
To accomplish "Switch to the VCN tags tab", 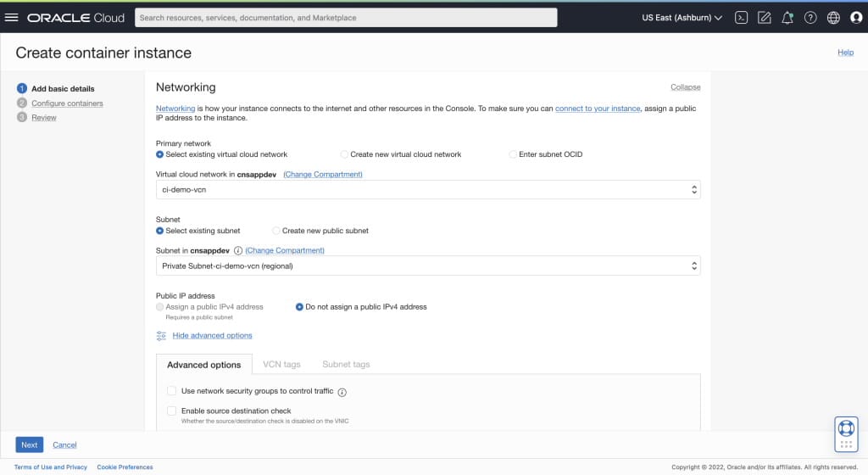I will coord(281,365).
